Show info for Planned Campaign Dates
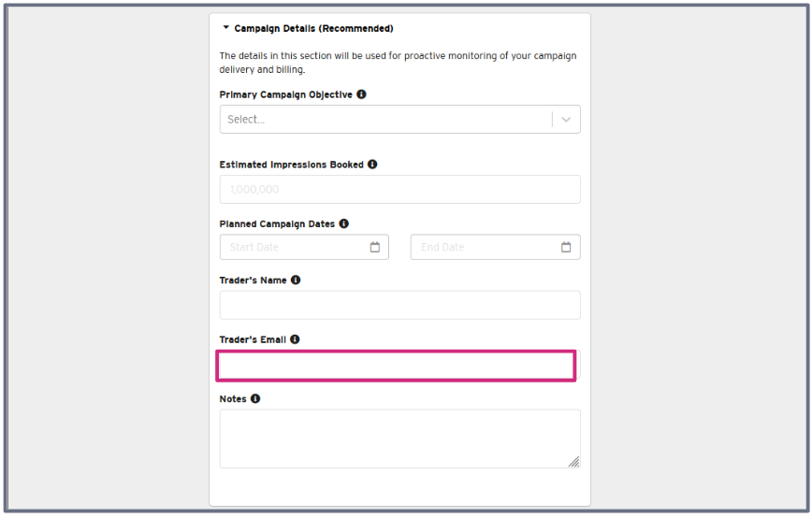The height and width of the screenshot is (518, 812). coord(344,223)
